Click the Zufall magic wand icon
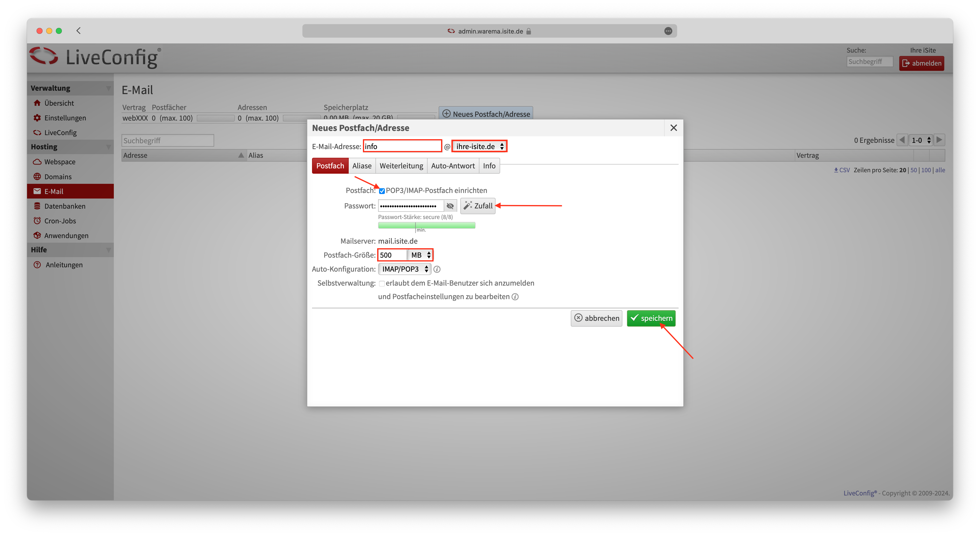Viewport: 980px width, 536px height. click(468, 206)
